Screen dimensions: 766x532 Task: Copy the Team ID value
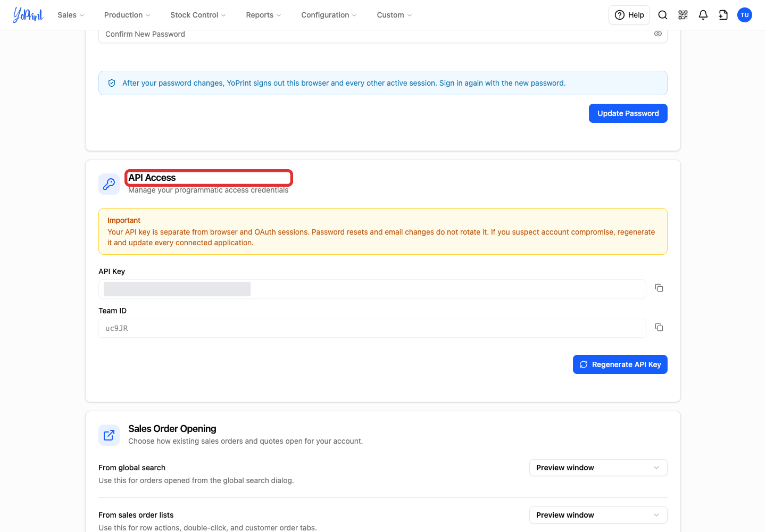[x=659, y=327]
